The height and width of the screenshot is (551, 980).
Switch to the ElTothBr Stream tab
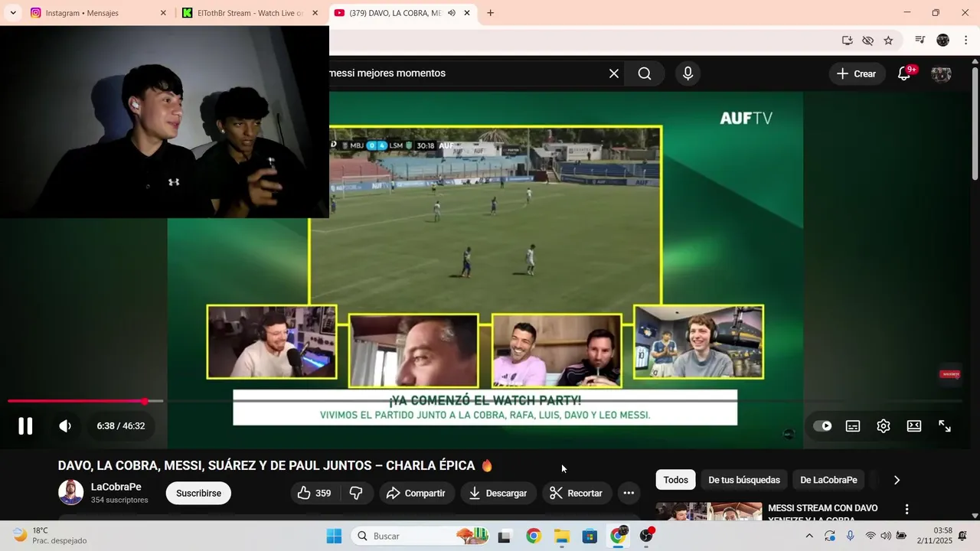250,13
